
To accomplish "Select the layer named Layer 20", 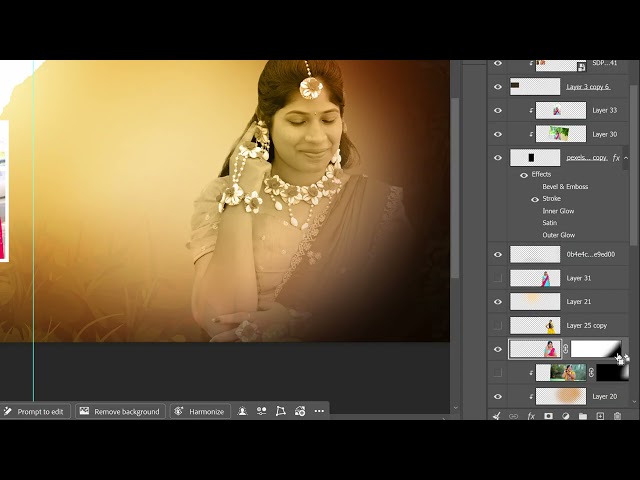I will 604,396.
